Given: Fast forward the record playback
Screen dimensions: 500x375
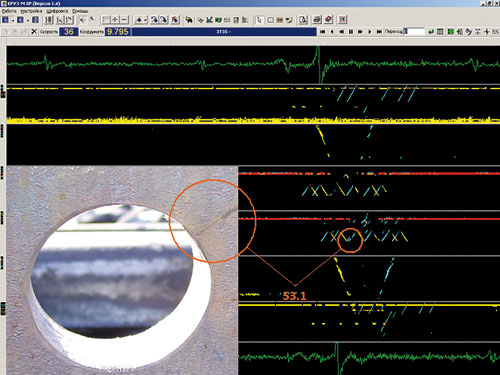Looking at the screenshot, I should (x=360, y=32).
